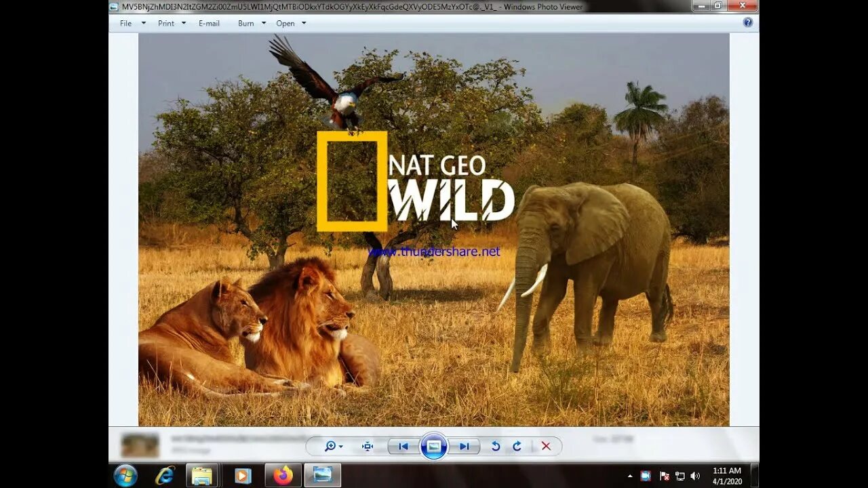Open the Windows Start menu

125,475
